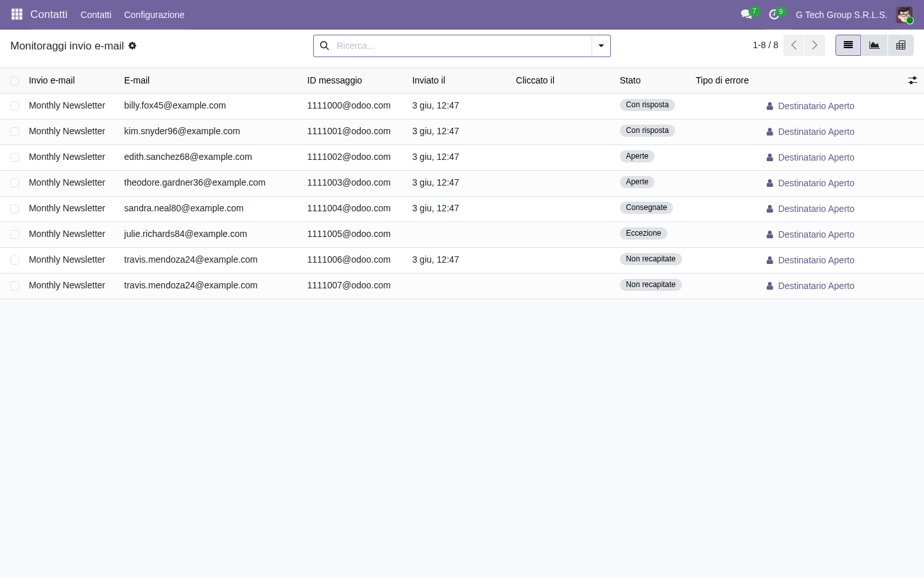
Task: Sort by Cliccato il column
Action: 535,80
